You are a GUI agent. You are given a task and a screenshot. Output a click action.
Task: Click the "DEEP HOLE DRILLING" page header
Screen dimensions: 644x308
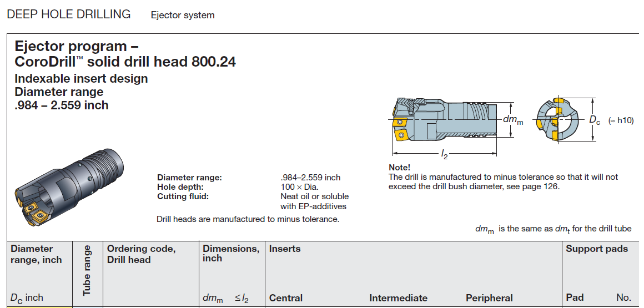(69, 14)
